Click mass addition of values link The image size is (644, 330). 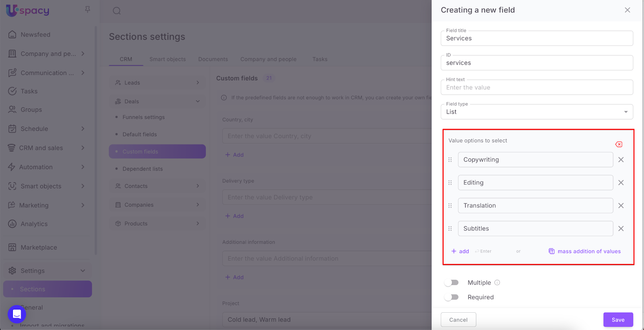point(588,251)
